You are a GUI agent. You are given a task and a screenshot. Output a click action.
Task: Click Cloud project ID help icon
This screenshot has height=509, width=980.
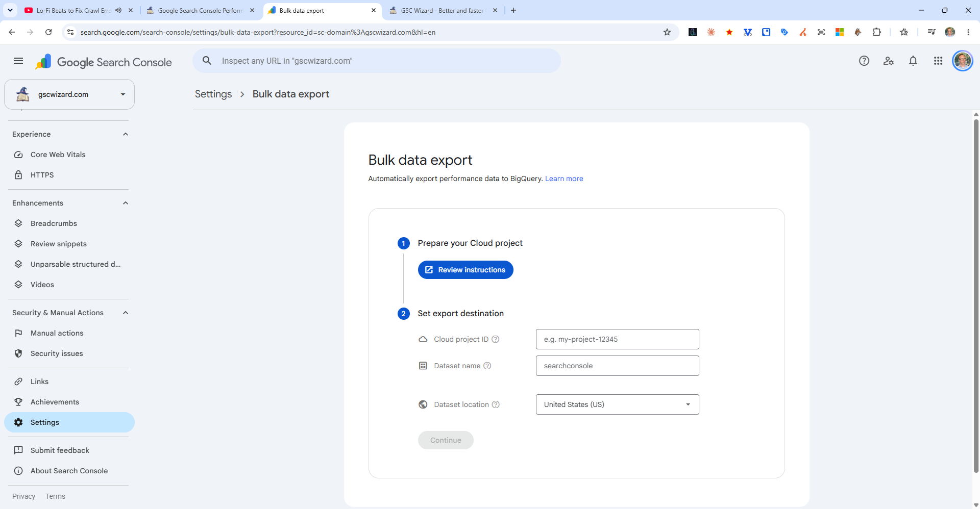495,339
